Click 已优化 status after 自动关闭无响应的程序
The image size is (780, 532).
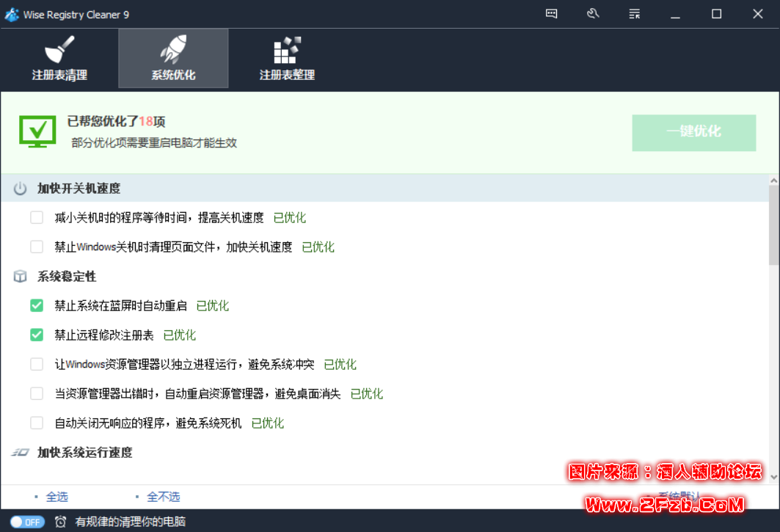pos(268,423)
